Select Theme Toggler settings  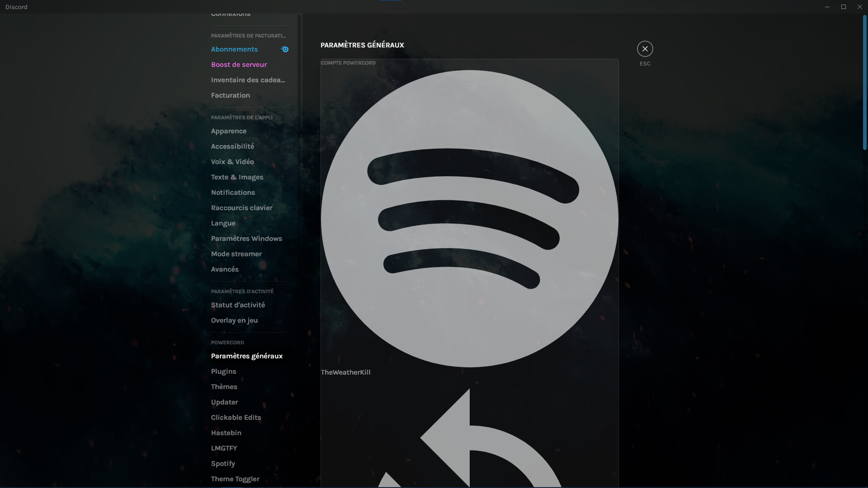(250, 479)
